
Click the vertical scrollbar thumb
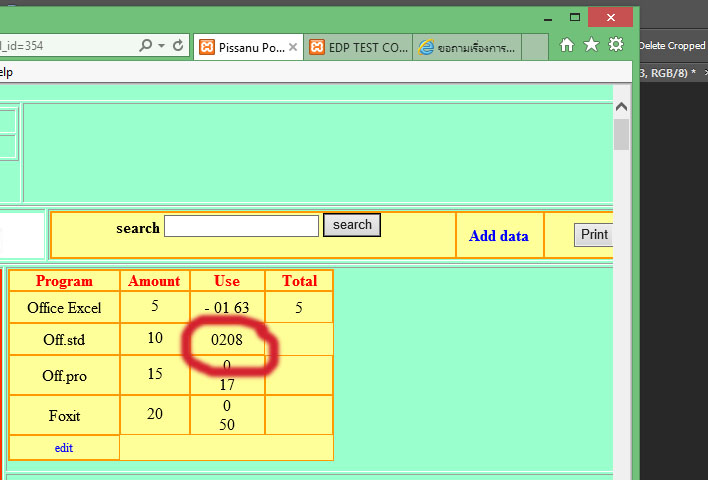coord(621,134)
